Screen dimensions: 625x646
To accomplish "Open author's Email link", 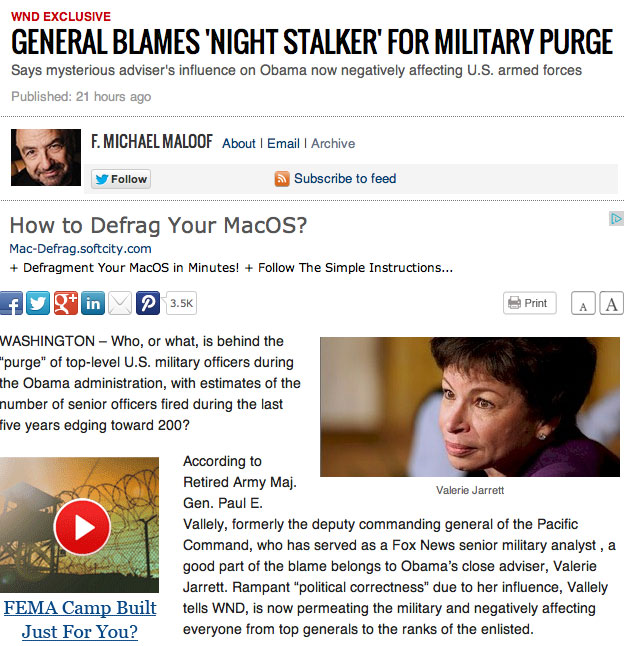I will [x=283, y=143].
